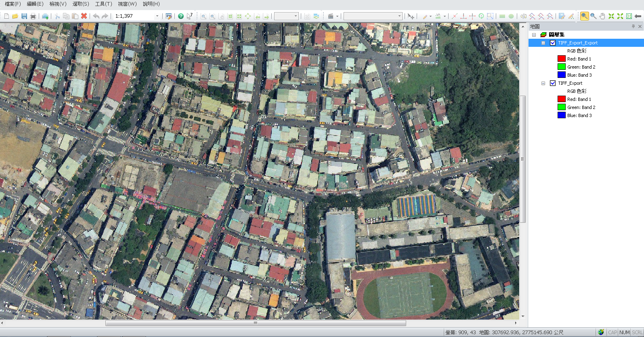Redo the last undone action

pyautogui.click(x=105, y=16)
